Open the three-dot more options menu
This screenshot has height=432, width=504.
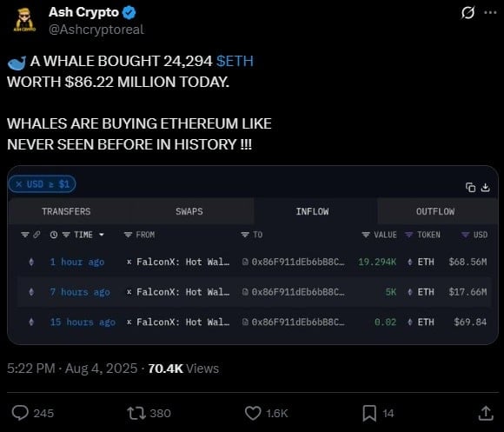(490, 12)
